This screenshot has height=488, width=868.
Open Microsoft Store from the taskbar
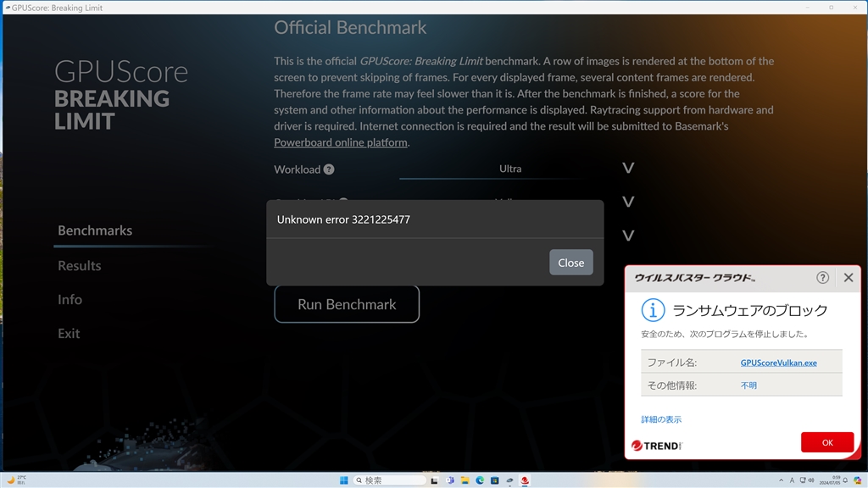[495, 480]
